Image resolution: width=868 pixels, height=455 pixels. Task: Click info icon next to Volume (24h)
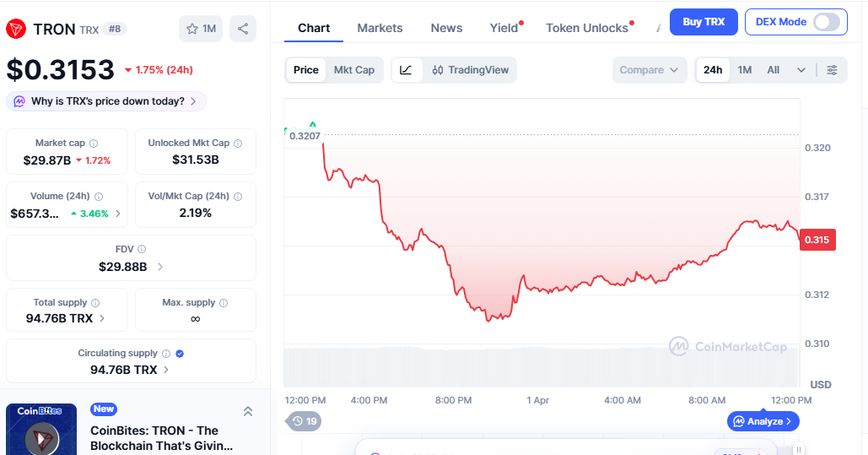click(x=99, y=196)
